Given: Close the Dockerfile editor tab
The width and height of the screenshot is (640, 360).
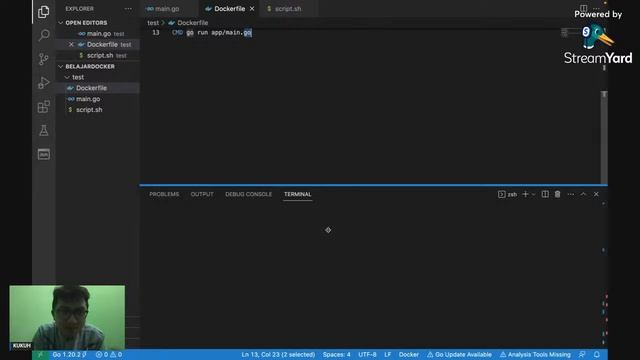Looking at the screenshot, I should point(252,9).
